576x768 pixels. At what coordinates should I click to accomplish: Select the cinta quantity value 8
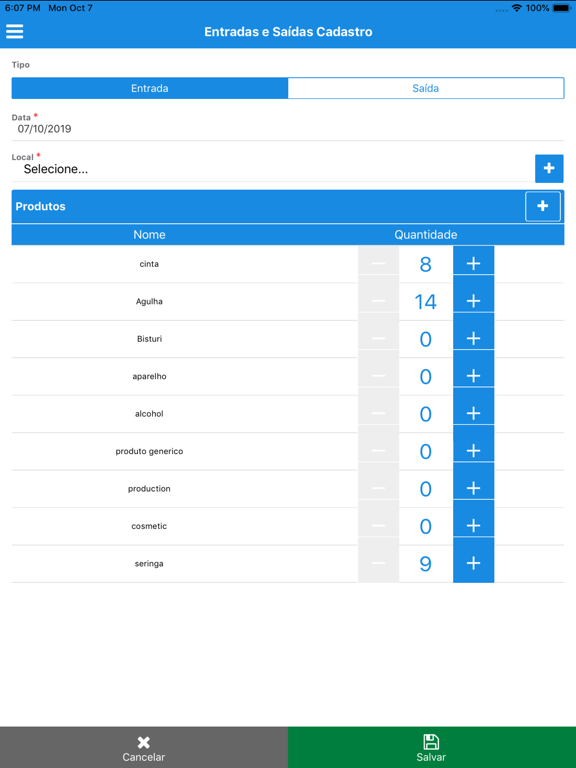tap(426, 264)
